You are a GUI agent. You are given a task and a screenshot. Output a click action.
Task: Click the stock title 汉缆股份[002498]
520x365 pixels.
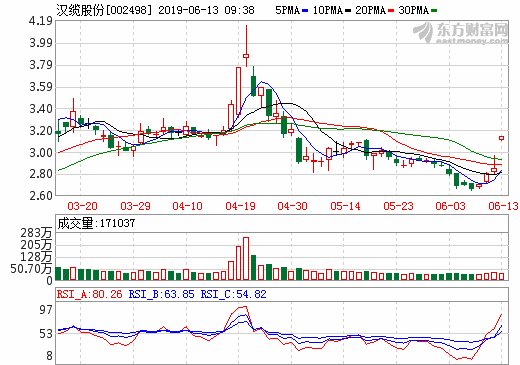[104, 10]
